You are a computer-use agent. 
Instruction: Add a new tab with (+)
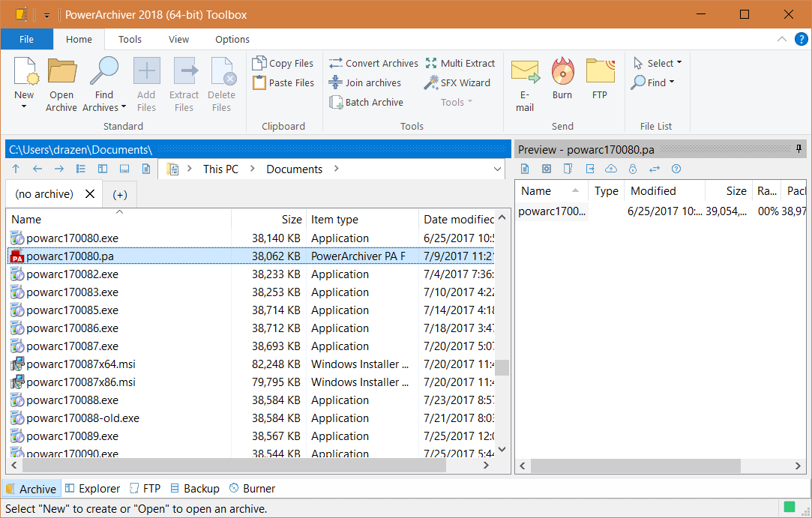pyautogui.click(x=120, y=195)
